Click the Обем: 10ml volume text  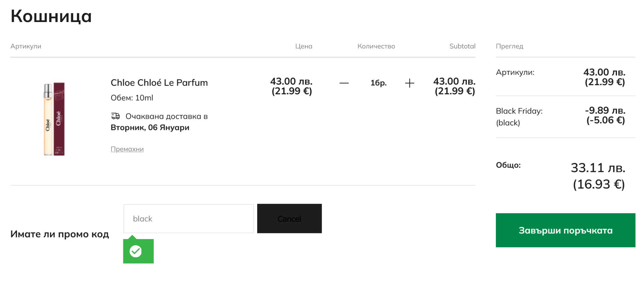[x=132, y=98]
